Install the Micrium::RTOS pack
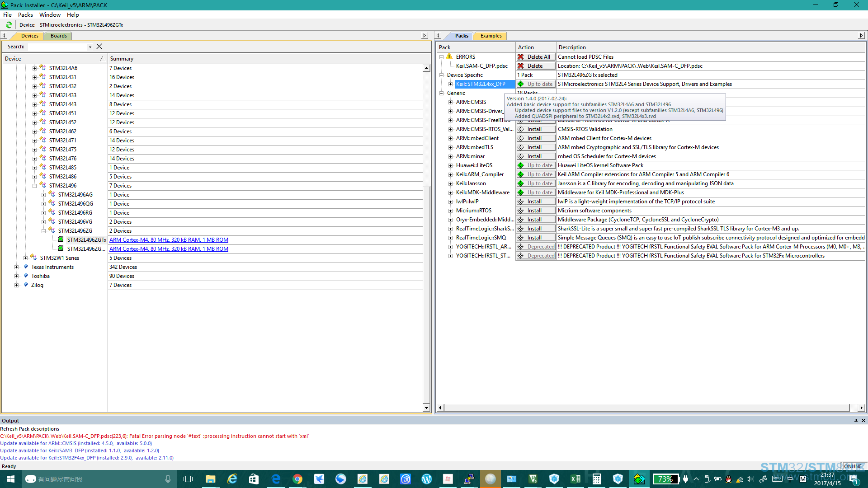The height and width of the screenshot is (488, 868). (536, 211)
